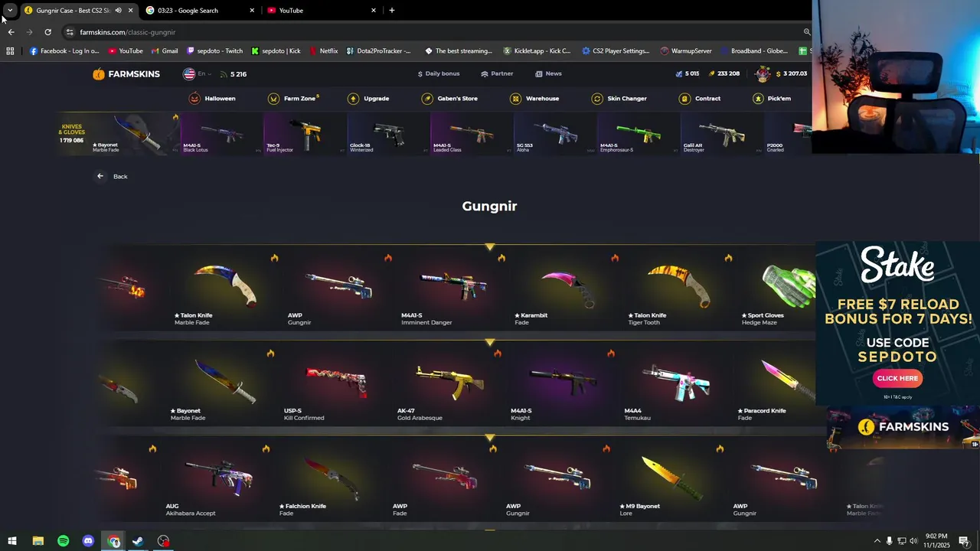This screenshot has width=980, height=551.
Task: Open the Contract icon
Action: point(684,99)
